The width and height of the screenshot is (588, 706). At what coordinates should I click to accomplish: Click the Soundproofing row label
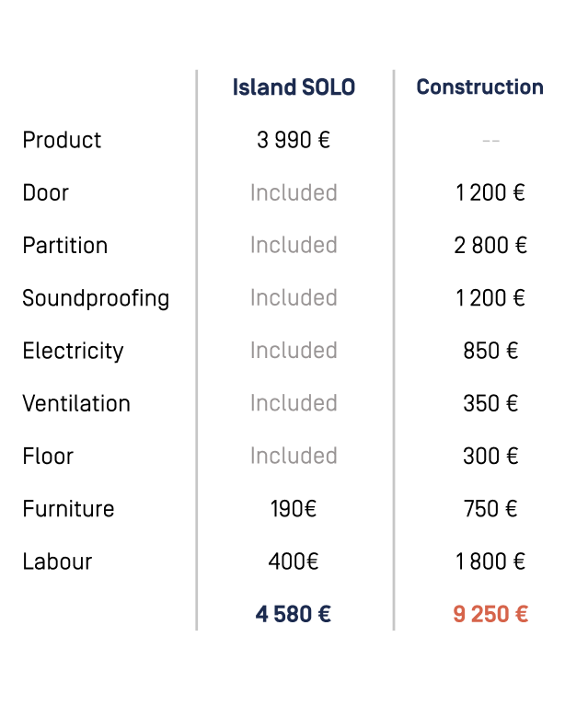[x=96, y=298]
